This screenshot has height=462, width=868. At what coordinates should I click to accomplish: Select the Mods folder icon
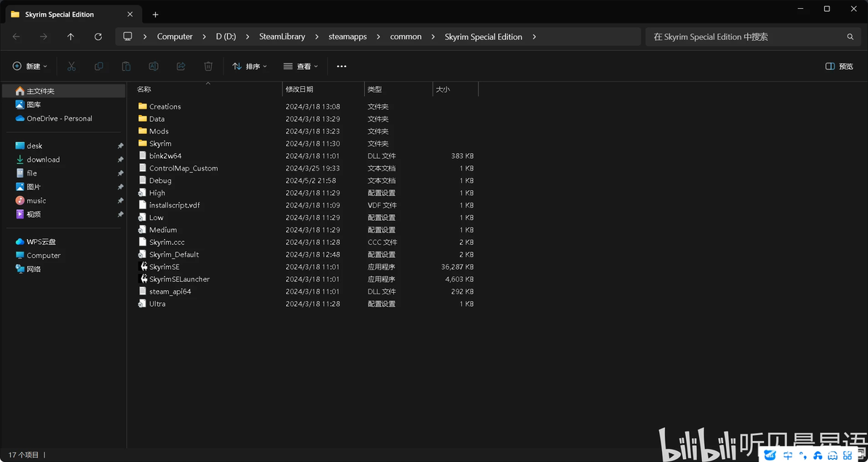click(x=143, y=130)
